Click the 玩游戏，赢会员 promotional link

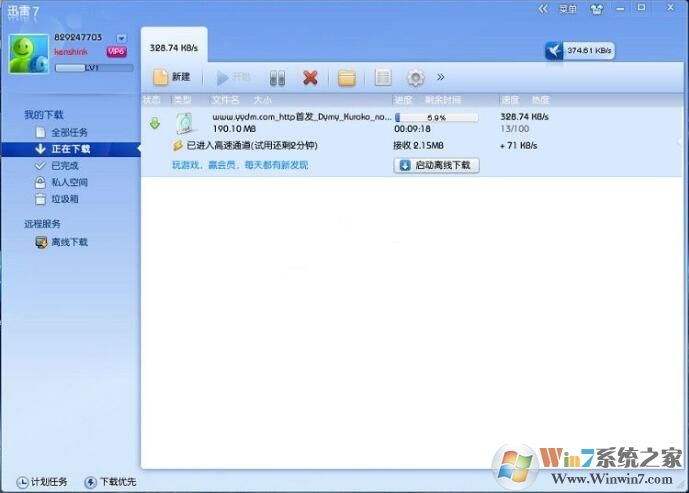pyautogui.click(x=240, y=165)
